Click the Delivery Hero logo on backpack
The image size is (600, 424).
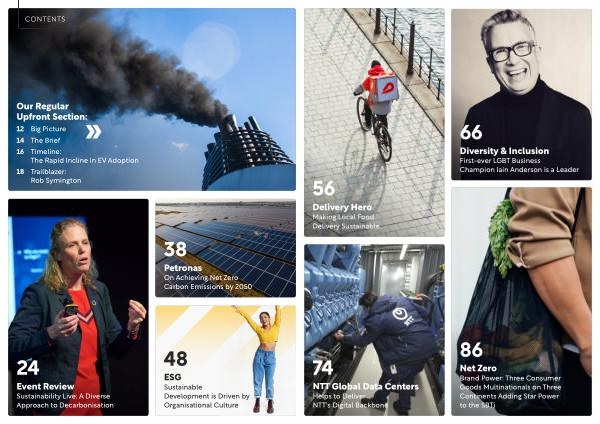pos(387,89)
